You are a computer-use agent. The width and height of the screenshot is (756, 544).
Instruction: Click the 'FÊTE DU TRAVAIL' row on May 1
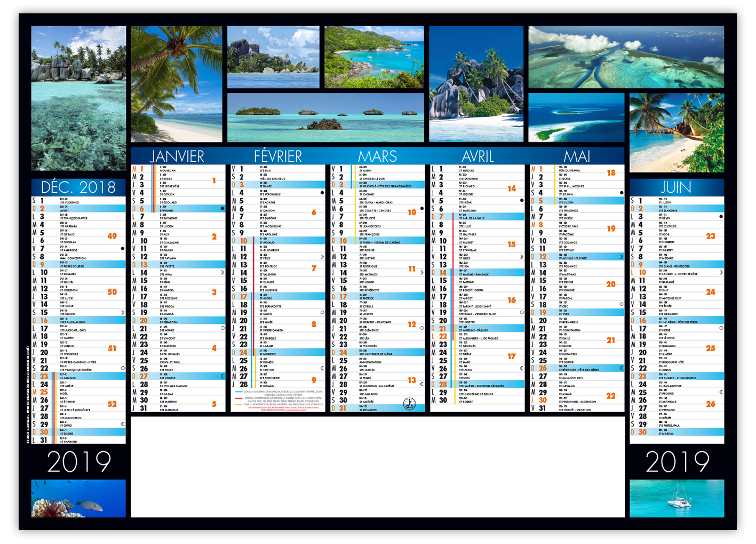tap(577, 169)
